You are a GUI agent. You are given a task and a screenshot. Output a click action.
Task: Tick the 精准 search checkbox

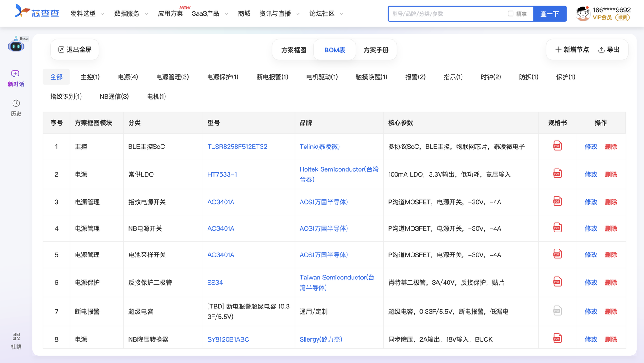pyautogui.click(x=511, y=13)
